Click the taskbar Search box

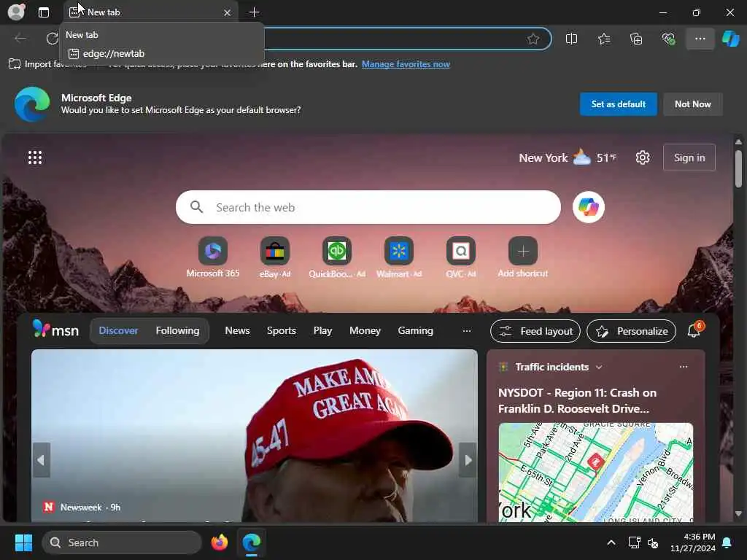coord(122,542)
